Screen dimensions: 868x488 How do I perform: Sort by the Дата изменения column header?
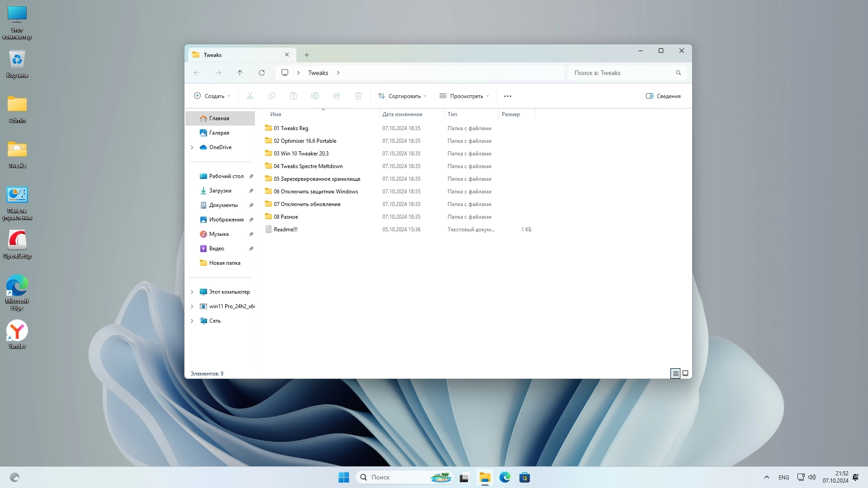click(402, 114)
